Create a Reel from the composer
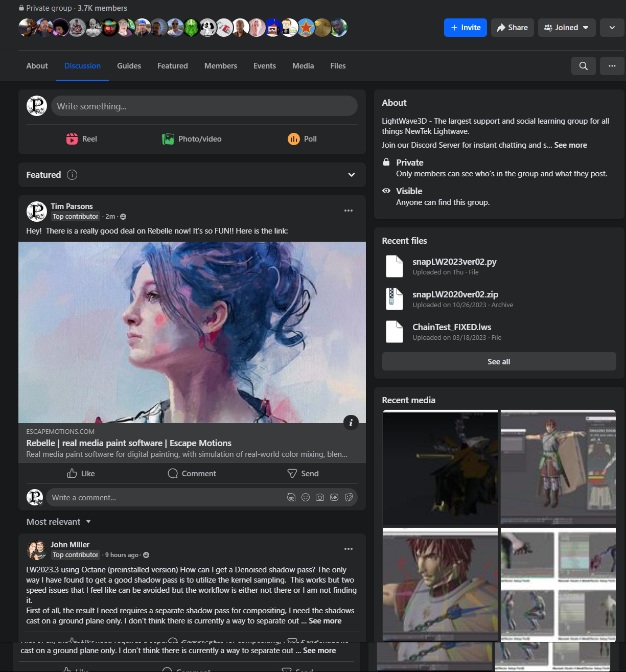The width and height of the screenshot is (626, 672). [82, 139]
